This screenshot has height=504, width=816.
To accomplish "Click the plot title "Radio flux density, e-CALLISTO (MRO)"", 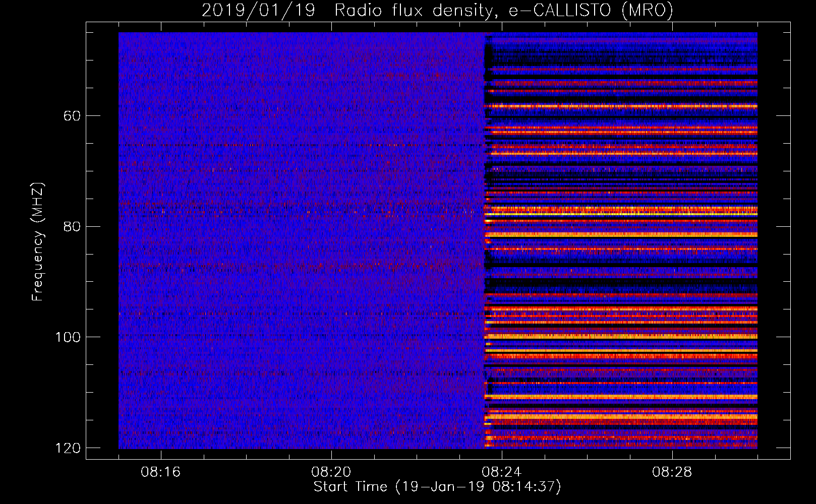I will 504,10.
